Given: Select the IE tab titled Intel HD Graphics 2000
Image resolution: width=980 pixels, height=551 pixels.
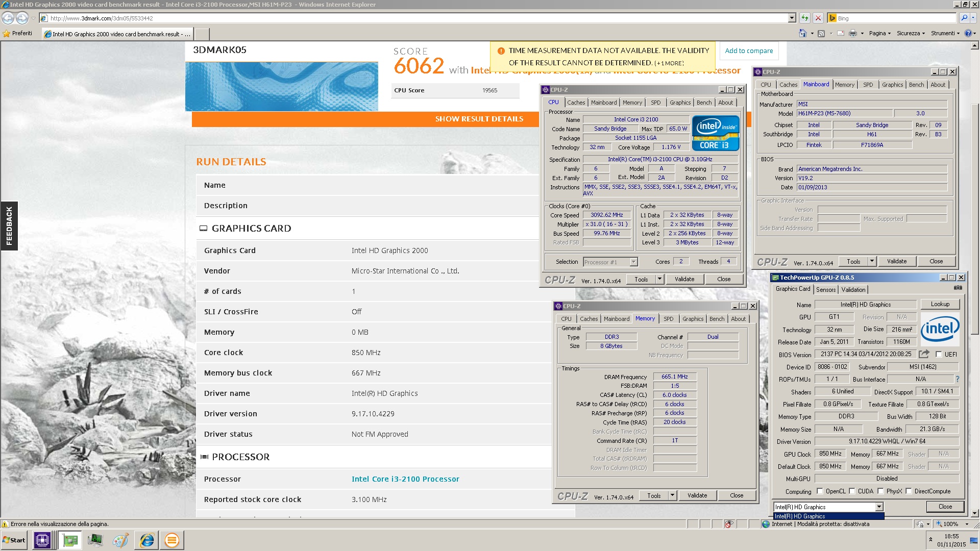Looking at the screenshot, I should pos(117,34).
